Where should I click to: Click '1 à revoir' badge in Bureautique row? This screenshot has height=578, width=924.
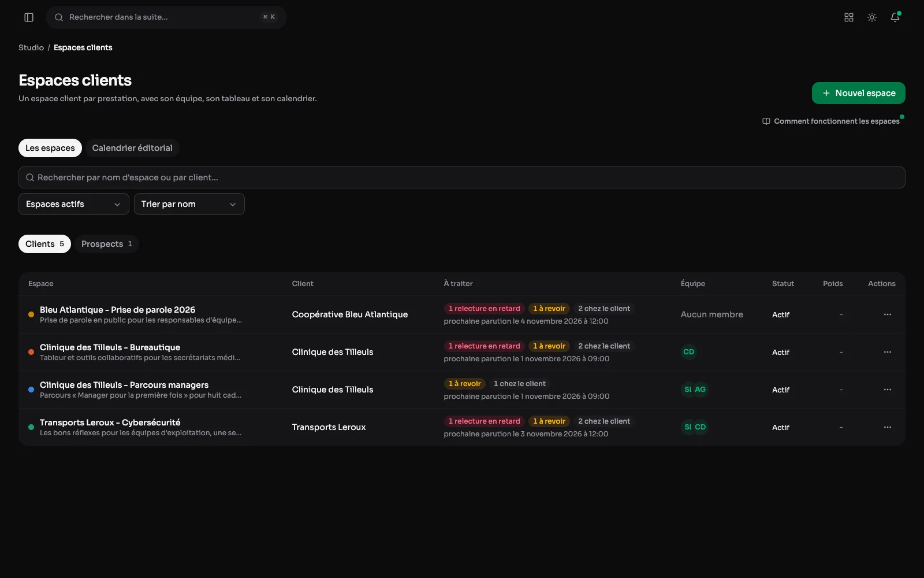549,346
